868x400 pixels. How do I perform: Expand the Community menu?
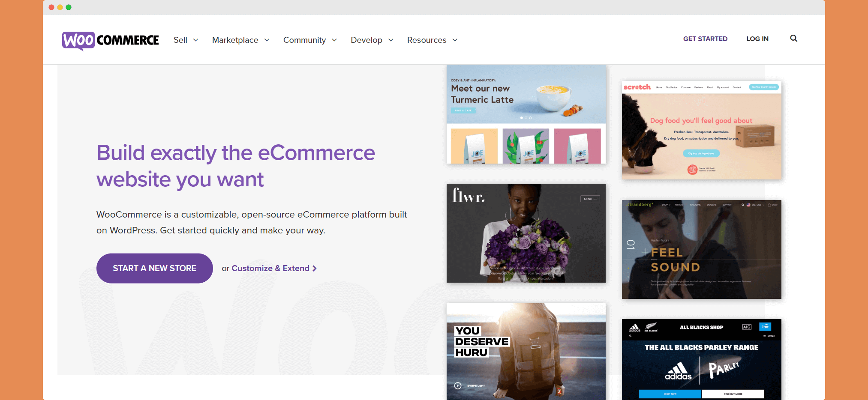310,40
